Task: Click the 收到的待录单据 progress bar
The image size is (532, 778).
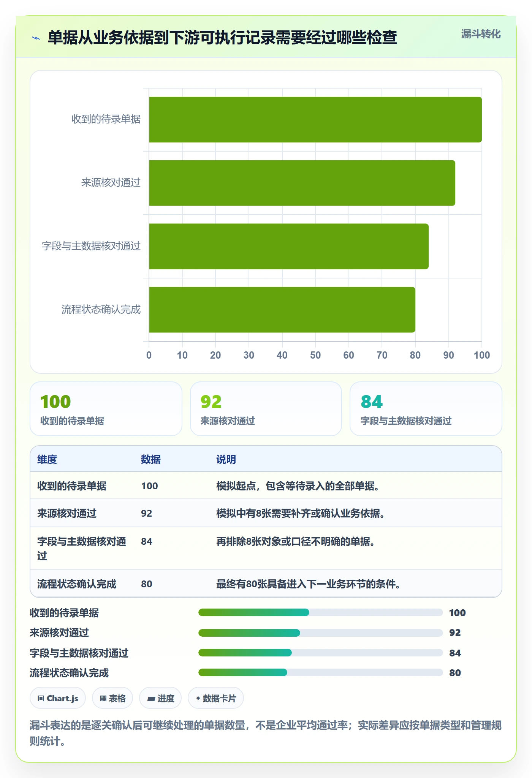Action: 320,612
